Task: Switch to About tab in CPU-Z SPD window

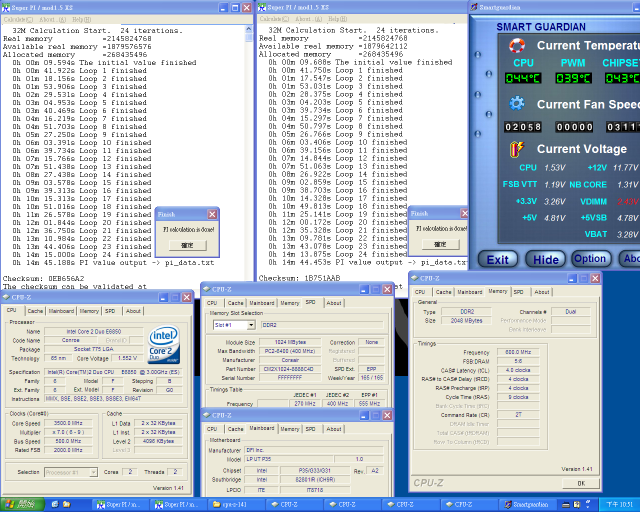Action: [x=334, y=303]
